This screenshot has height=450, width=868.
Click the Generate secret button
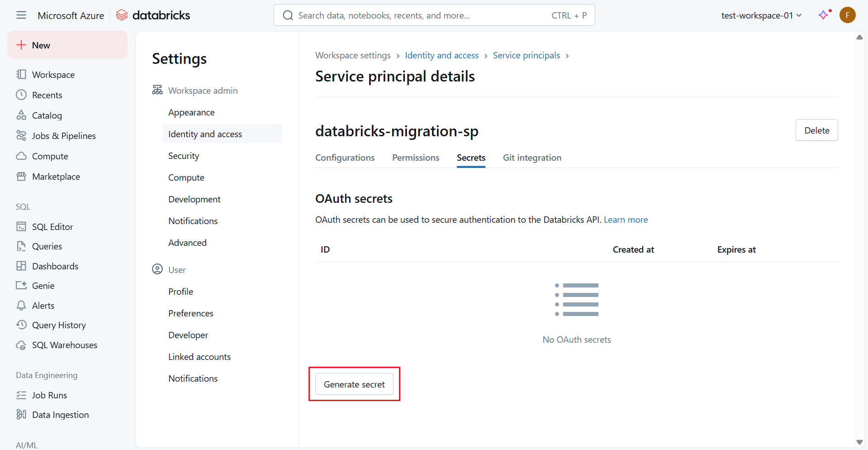click(354, 384)
